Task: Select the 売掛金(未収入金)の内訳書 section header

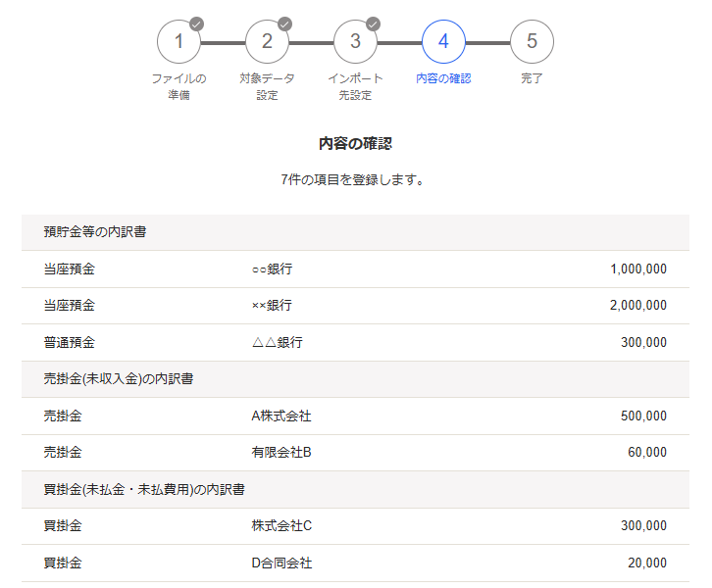Action: coord(355,379)
